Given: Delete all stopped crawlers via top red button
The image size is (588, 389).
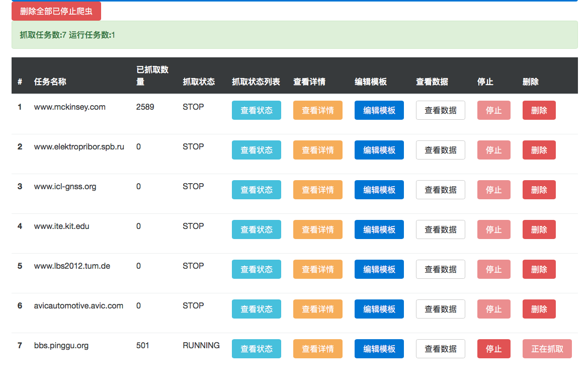Looking at the screenshot, I should [55, 11].
